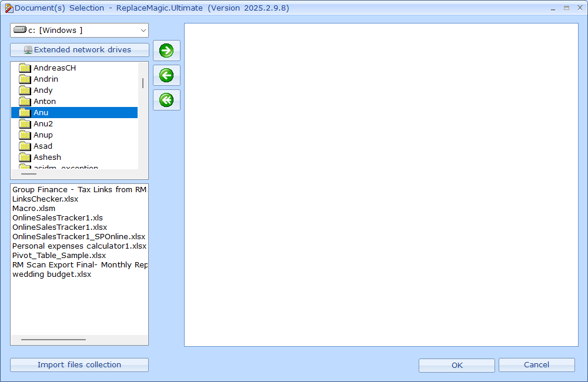
Task: Click the folder icon beside AndreasCH
Action: 25,68
